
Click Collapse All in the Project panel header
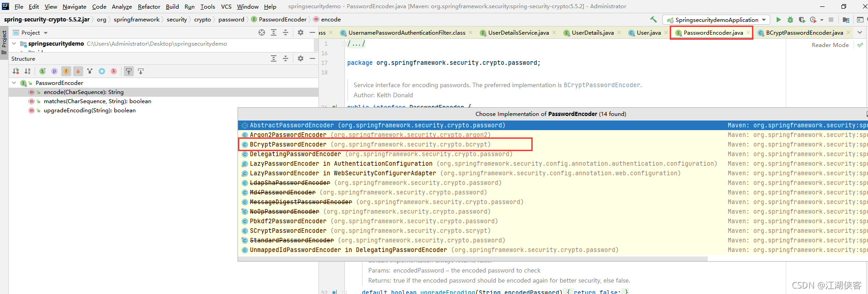tap(286, 32)
